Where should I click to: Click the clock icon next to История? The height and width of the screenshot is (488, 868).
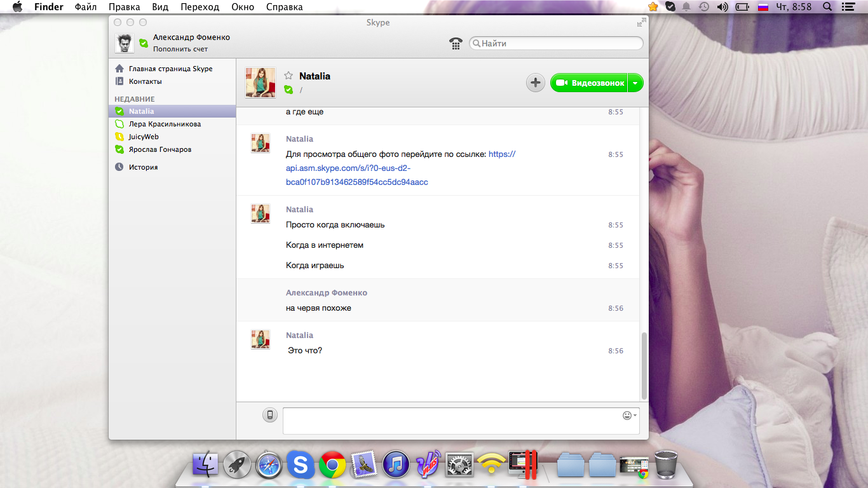click(x=119, y=167)
